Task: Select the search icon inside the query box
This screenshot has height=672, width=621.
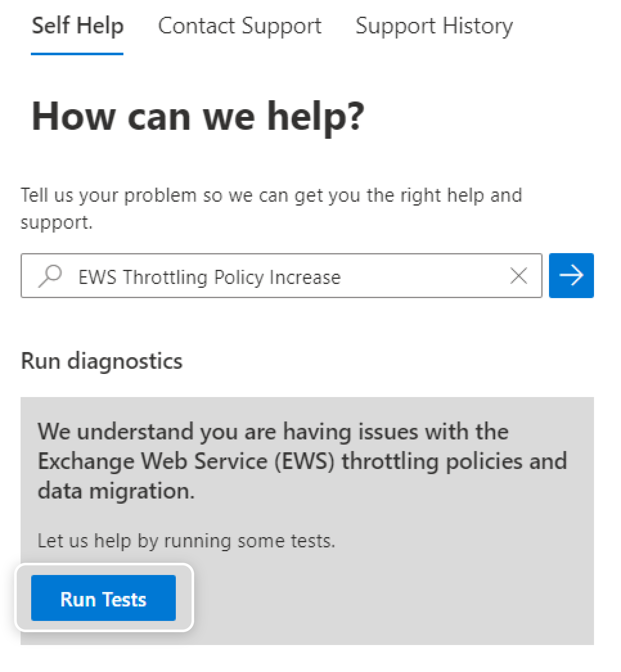Action: point(51,276)
